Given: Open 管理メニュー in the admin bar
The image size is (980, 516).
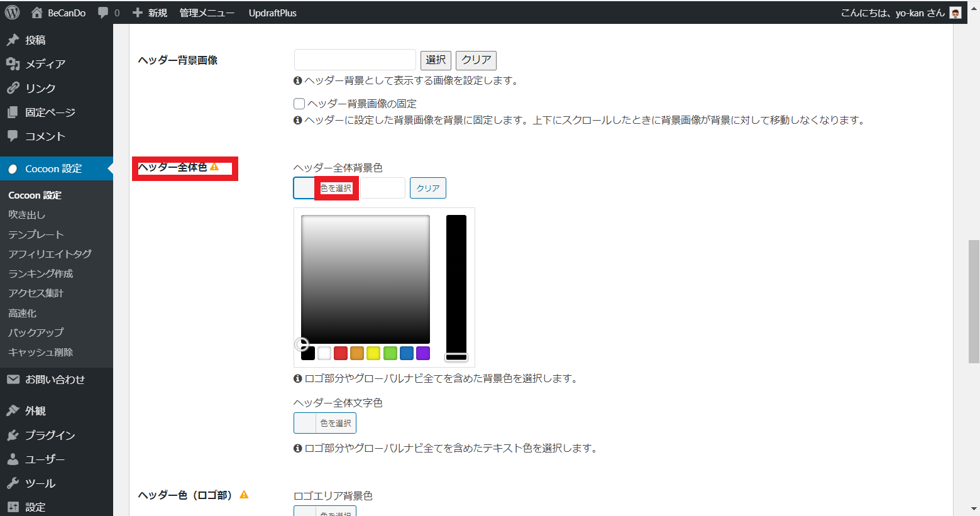Looking at the screenshot, I should click(x=207, y=13).
